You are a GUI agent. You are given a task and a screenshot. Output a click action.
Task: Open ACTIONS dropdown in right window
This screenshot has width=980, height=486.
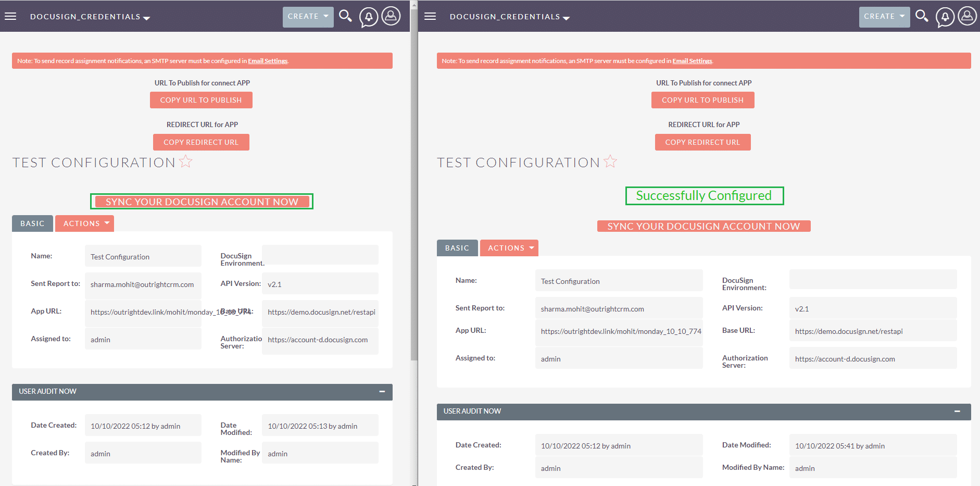[509, 248]
